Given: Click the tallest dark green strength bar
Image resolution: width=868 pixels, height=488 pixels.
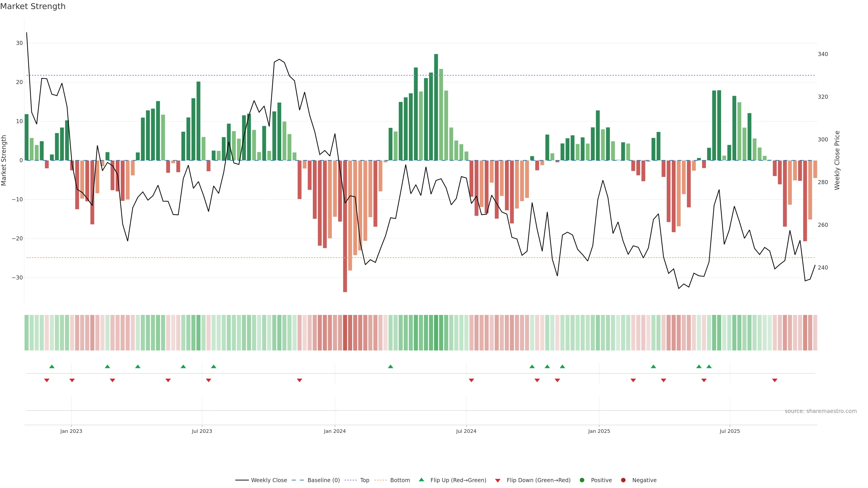Looking at the screenshot, I should 436,107.
